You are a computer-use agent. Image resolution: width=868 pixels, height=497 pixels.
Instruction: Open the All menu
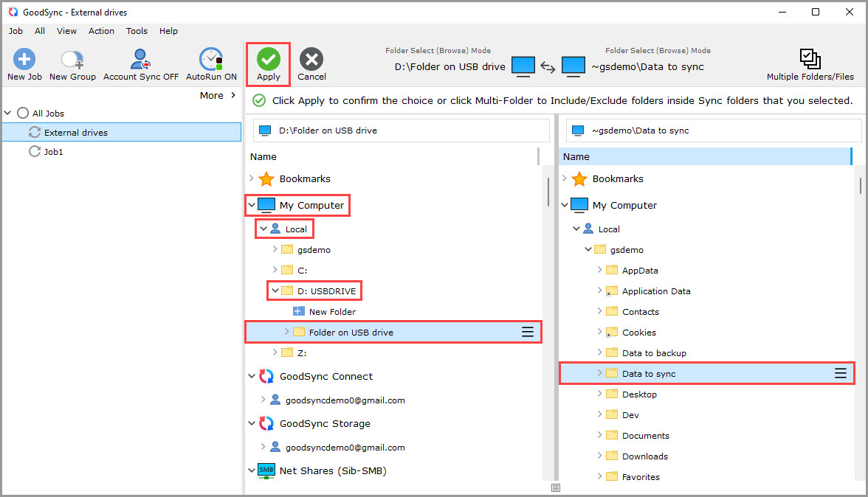[40, 31]
